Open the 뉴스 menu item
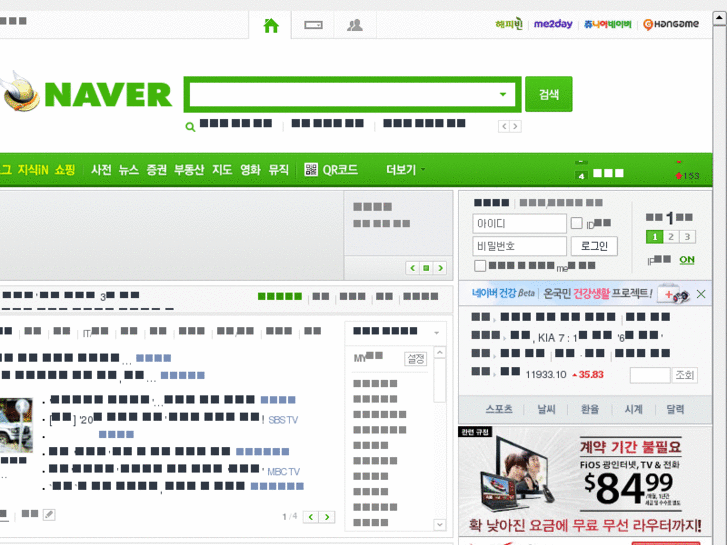Viewport: 727px width, 545px height. point(128,170)
